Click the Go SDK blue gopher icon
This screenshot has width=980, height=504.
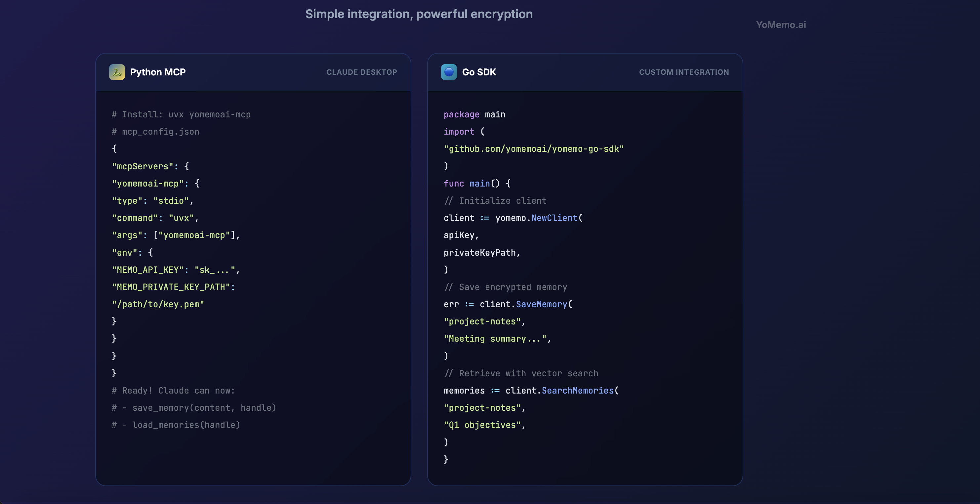(x=449, y=72)
